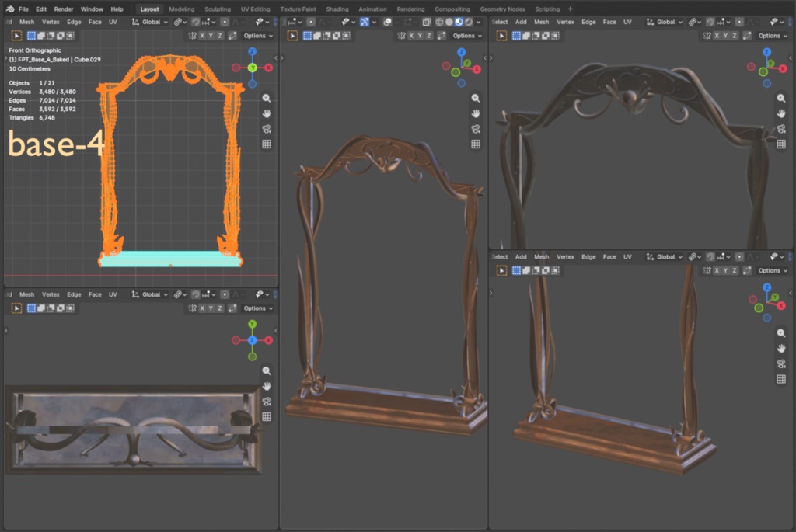Click the pan hand icon in the top-right viewport

click(781, 113)
